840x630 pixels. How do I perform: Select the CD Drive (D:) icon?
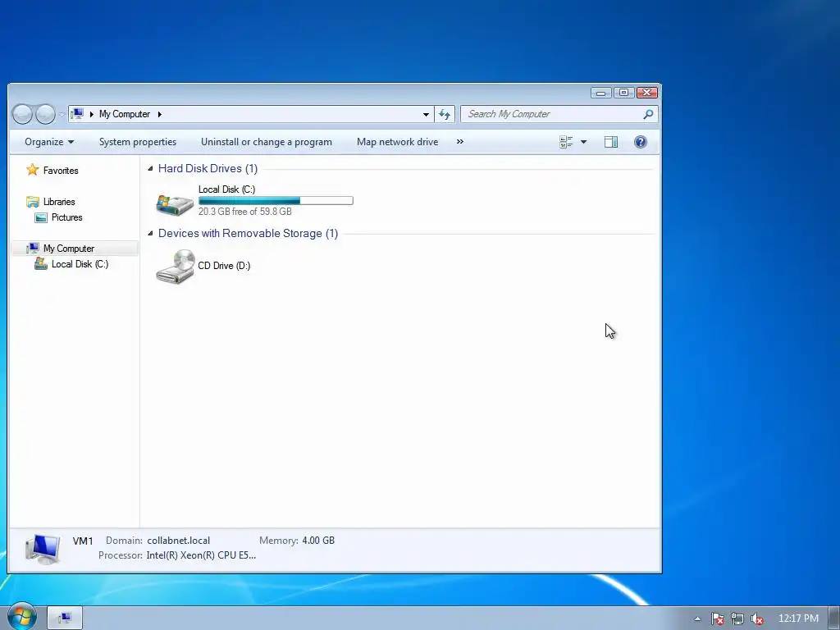tap(176, 267)
